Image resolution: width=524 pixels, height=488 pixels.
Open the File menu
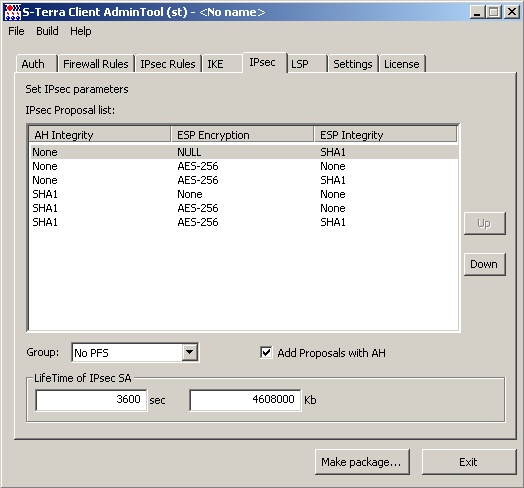[x=16, y=31]
